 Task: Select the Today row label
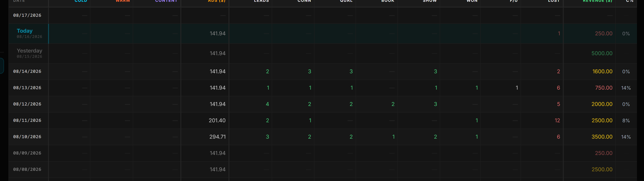(x=24, y=31)
